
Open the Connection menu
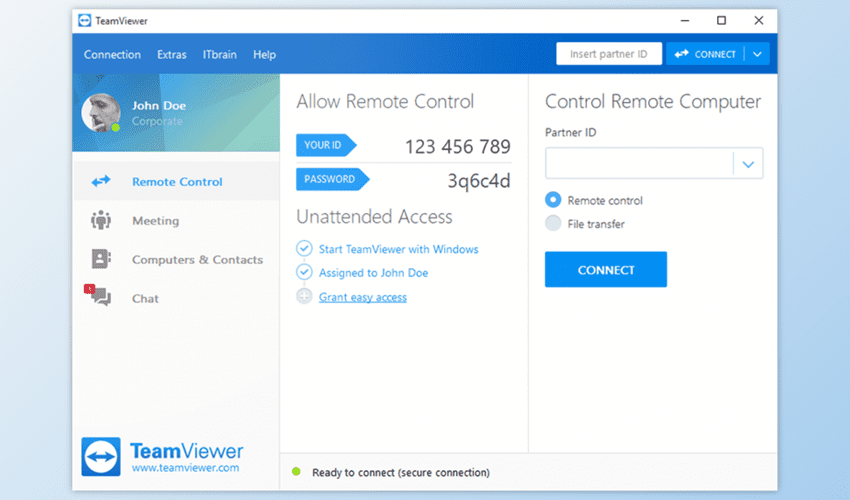pos(112,54)
